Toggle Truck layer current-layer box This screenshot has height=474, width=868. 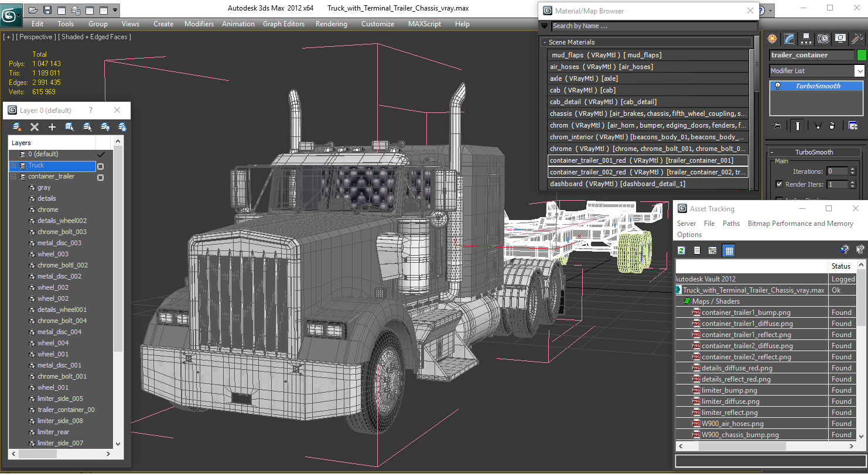[100, 166]
